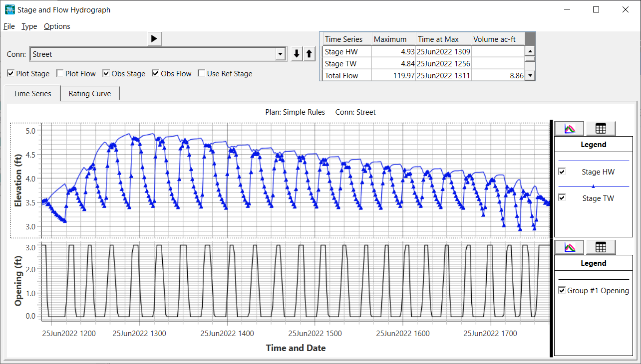Toggle the Use Ref Stage checkbox
The height and width of the screenshot is (364, 641).
202,74
